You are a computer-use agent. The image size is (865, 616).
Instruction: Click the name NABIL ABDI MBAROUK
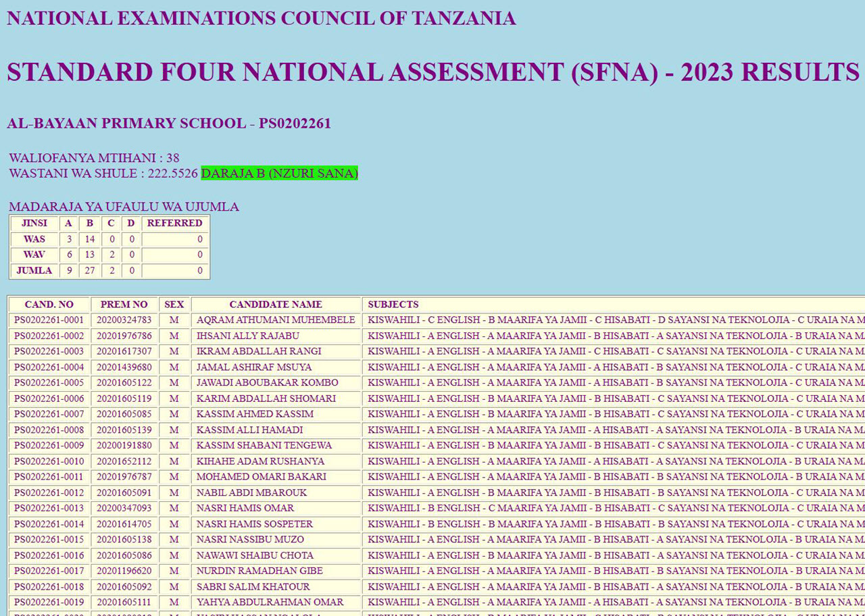point(251,493)
